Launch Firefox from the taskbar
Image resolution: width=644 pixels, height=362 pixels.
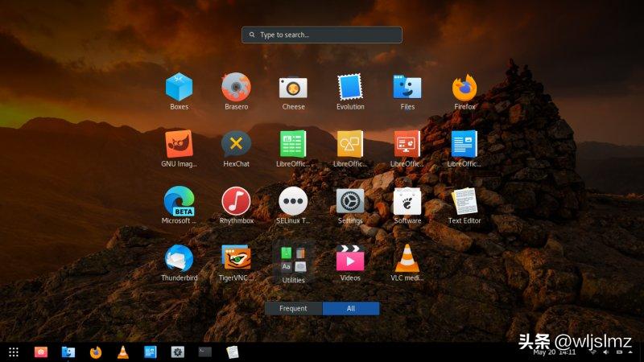point(96,352)
